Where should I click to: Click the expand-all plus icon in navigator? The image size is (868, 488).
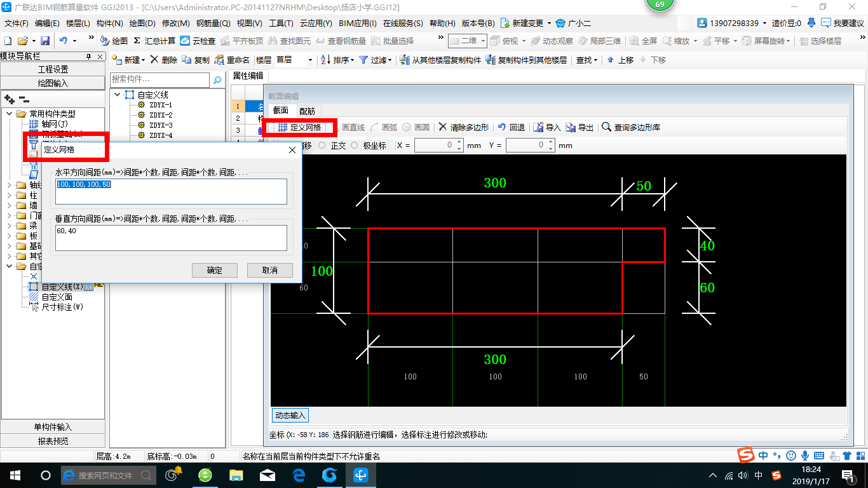click(9, 99)
